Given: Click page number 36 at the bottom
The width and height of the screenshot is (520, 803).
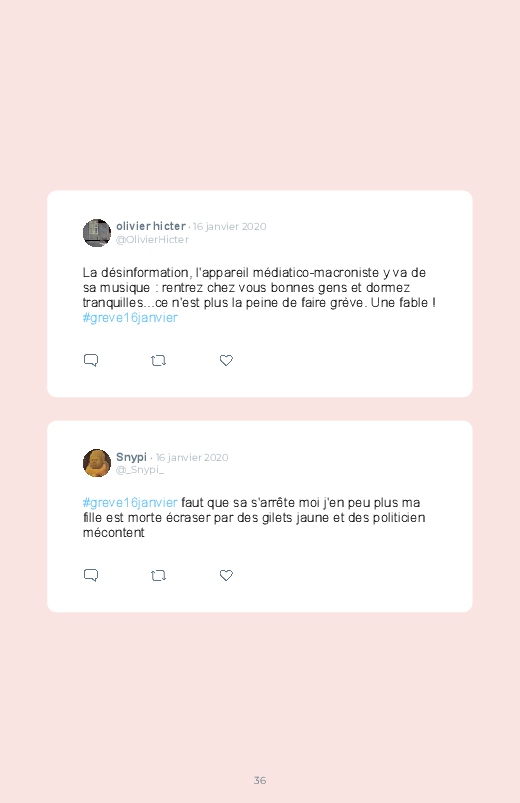Looking at the screenshot, I should click(x=260, y=780).
